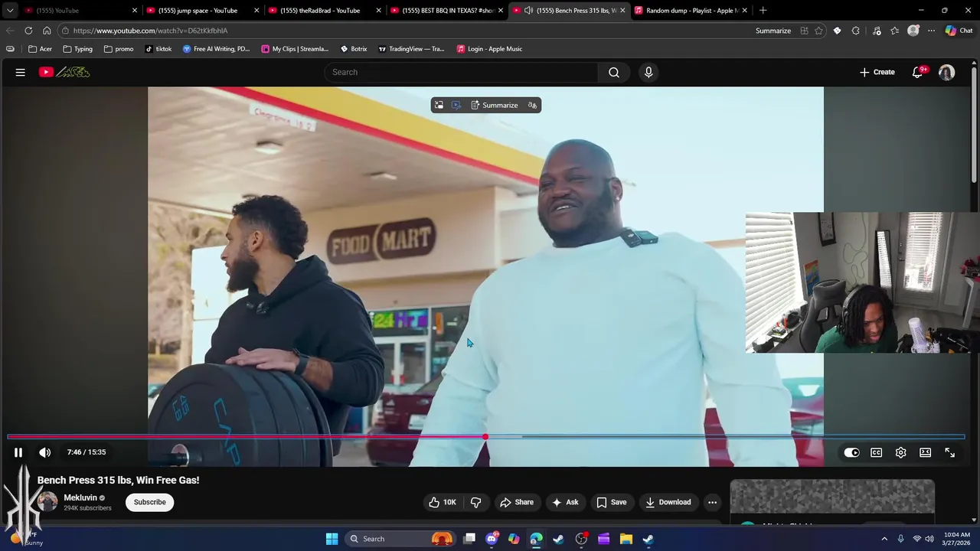980x551 pixels.
Task: Open the Windows Start menu
Action: click(332, 539)
